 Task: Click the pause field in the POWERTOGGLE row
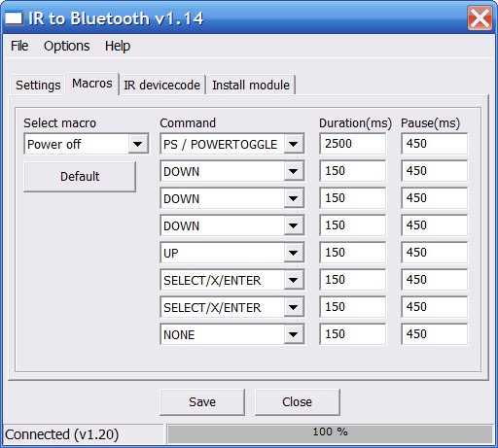pos(435,144)
